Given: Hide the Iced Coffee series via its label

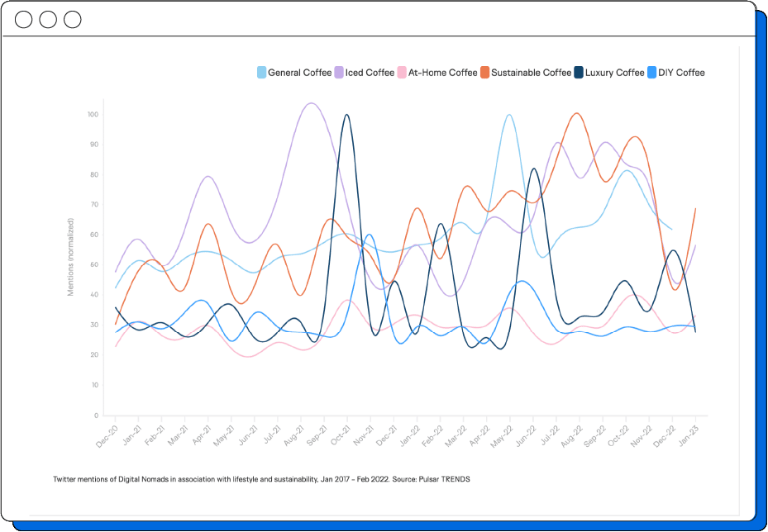Looking at the screenshot, I should 370,73.
